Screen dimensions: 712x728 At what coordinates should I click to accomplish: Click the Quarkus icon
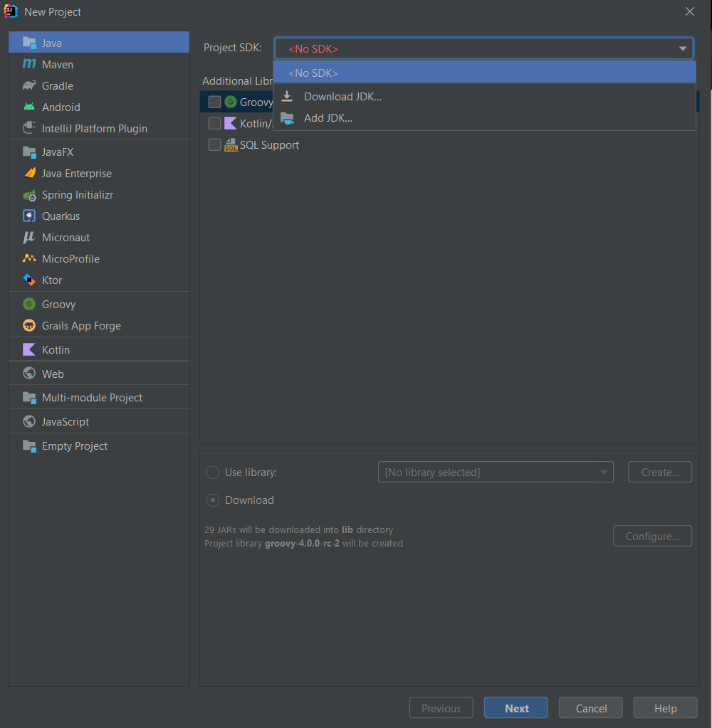(x=29, y=216)
